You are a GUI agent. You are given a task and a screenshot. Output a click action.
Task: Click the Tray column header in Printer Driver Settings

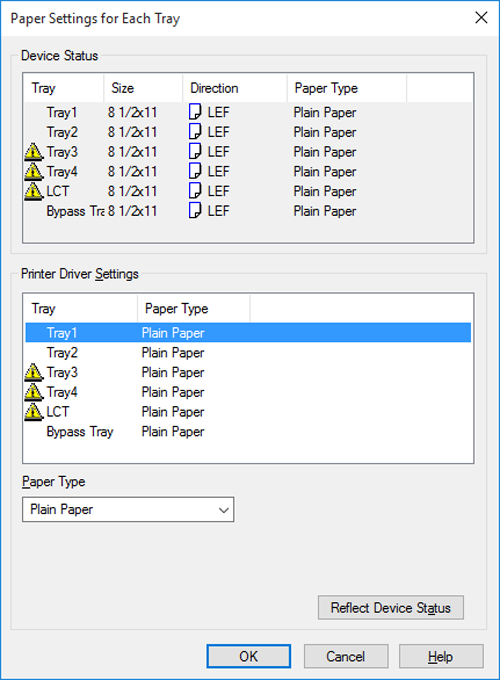81,308
